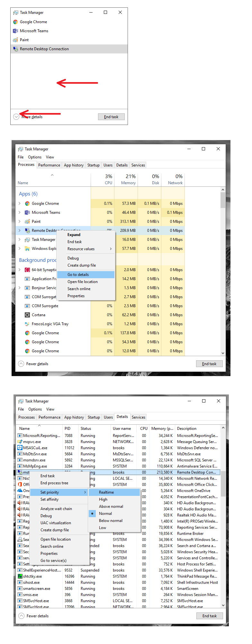Sort by the Memory column header, 21%
This screenshot has height=644, width=252.
126,179
